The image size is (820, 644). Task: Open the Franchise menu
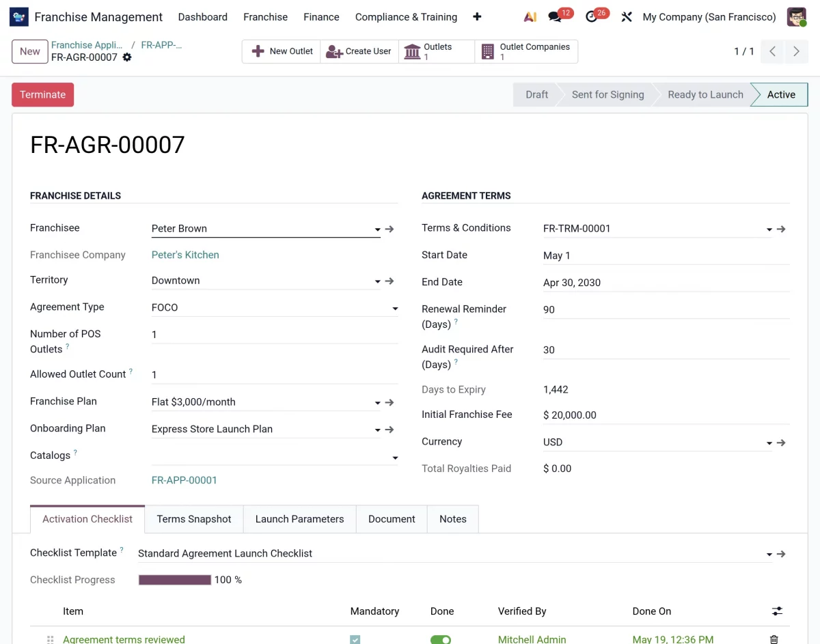[266, 17]
